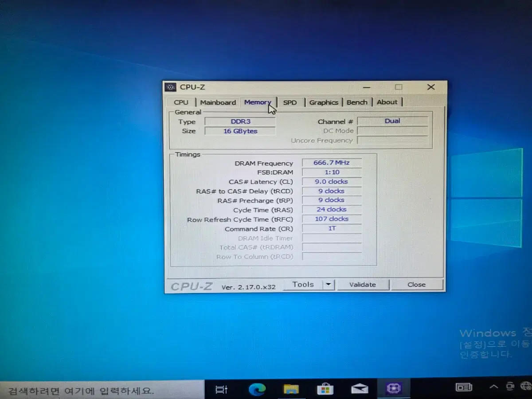Image resolution: width=532 pixels, height=399 pixels.
Task: Click the tRP 9 clocks value
Action: 332,200
